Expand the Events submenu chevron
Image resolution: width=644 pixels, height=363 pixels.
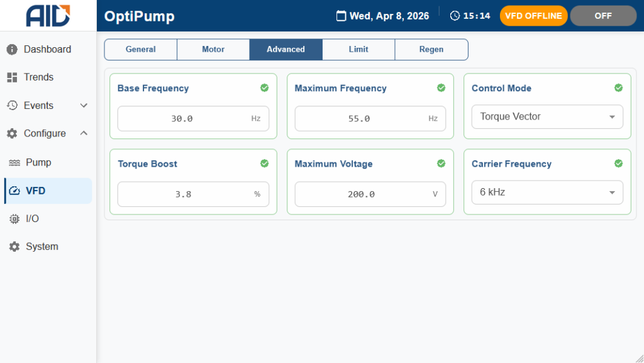84,106
